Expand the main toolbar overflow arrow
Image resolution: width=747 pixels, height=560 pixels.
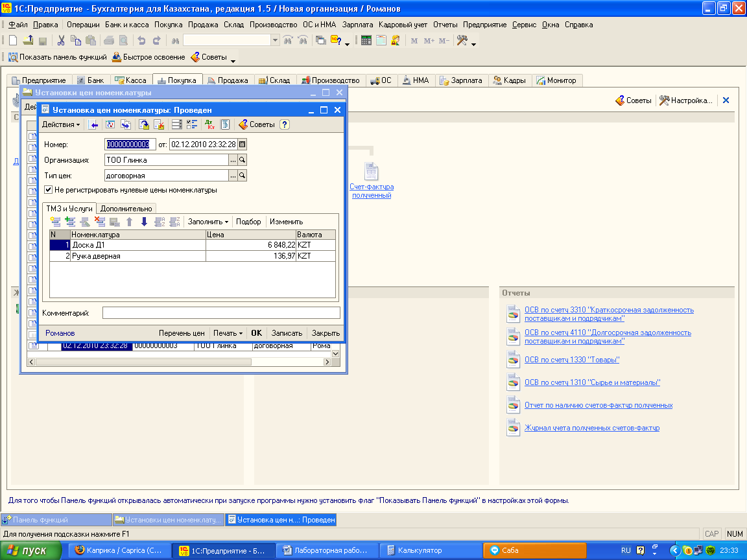pos(473,44)
